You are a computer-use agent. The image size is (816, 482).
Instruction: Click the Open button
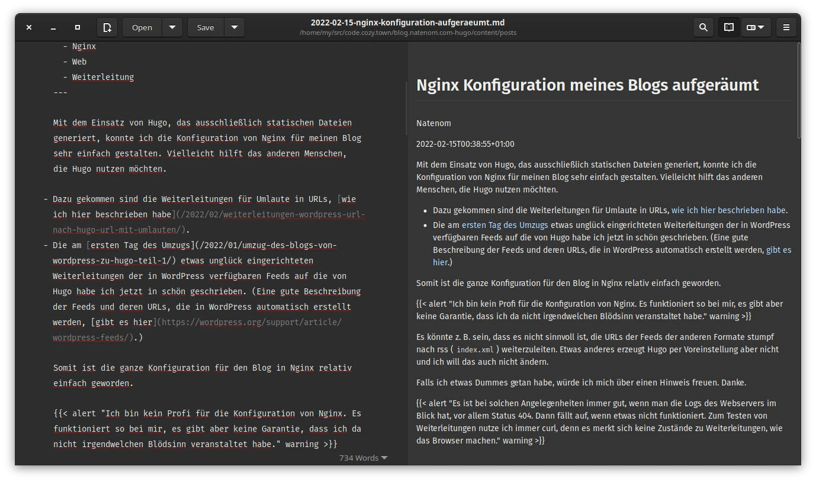pos(142,28)
